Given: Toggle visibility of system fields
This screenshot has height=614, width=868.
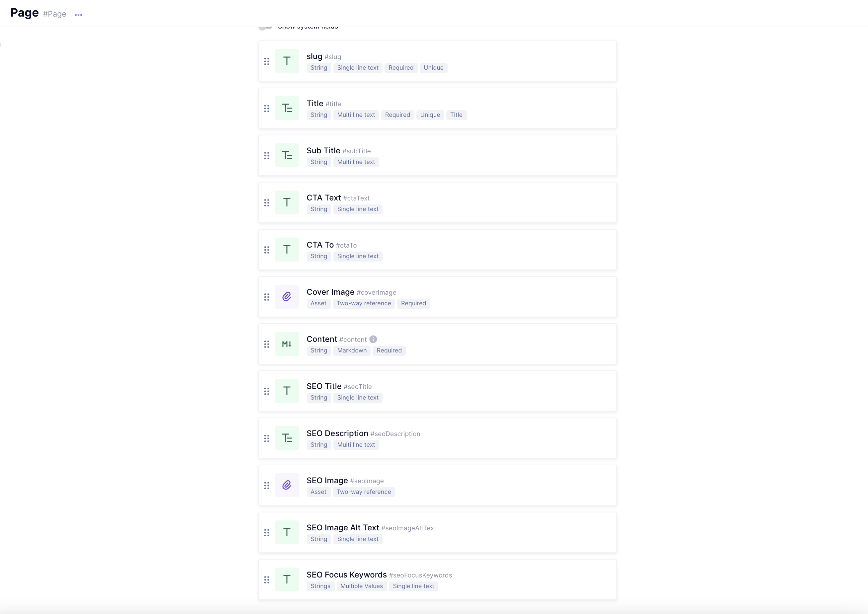Looking at the screenshot, I should 265,26.
